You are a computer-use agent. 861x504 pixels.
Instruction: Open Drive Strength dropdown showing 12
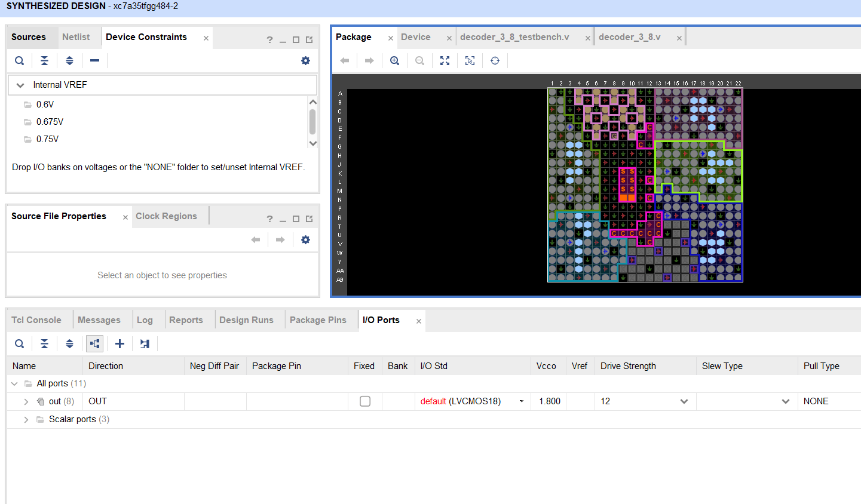684,401
